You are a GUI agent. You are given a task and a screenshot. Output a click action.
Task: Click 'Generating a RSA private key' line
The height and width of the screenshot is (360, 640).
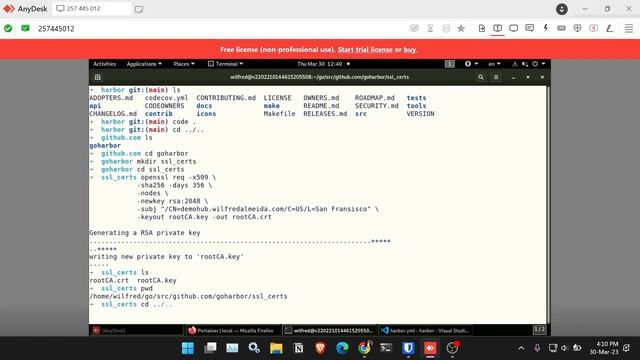[145, 233]
